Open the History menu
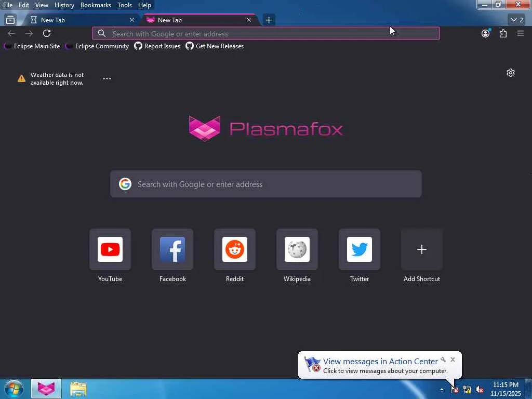 coord(64,5)
